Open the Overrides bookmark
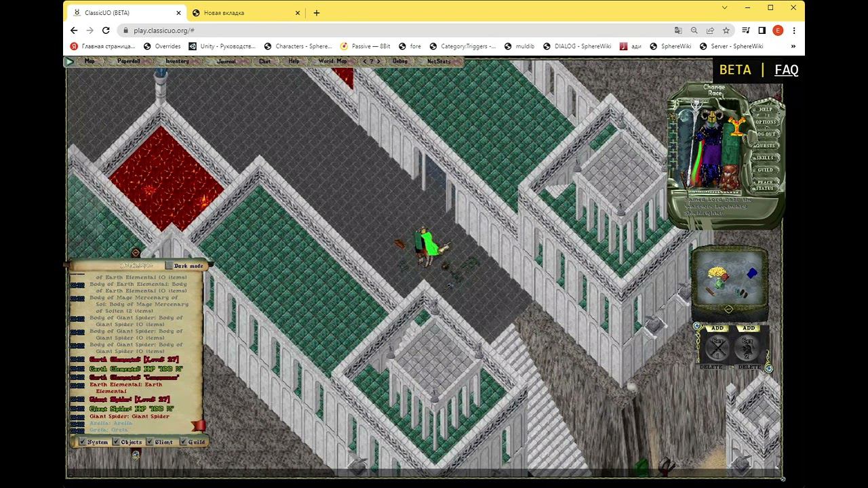 [162, 46]
